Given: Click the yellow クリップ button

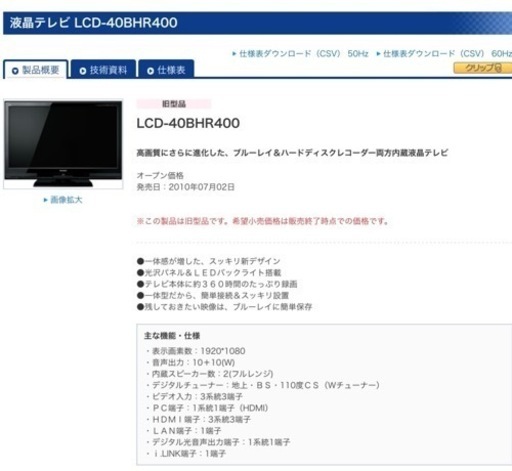Looking at the screenshot, I should pyautogui.click(x=483, y=68).
